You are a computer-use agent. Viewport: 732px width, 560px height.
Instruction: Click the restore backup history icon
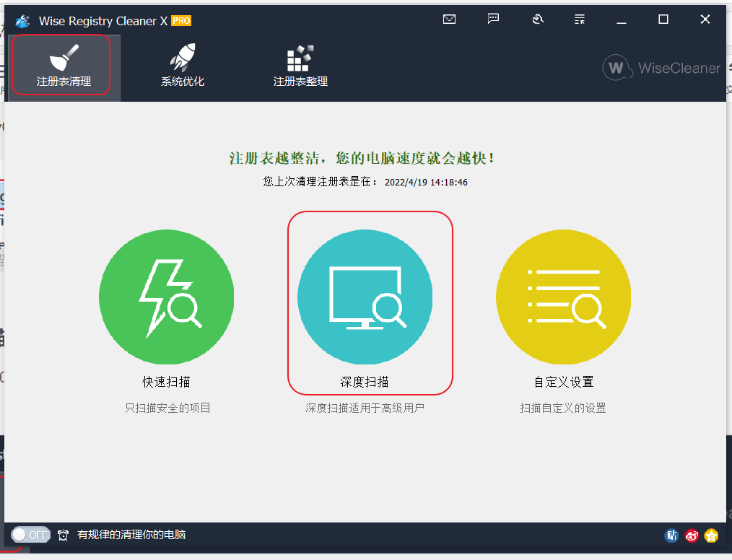pos(538,19)
